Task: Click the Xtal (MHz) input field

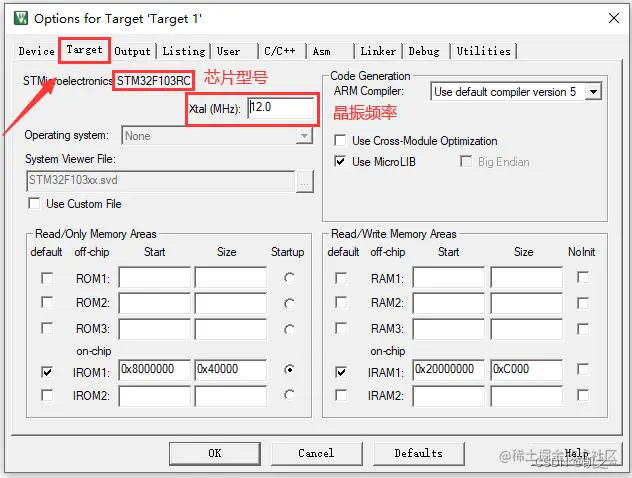Action: pyautogui.click(x=281, y=108)
